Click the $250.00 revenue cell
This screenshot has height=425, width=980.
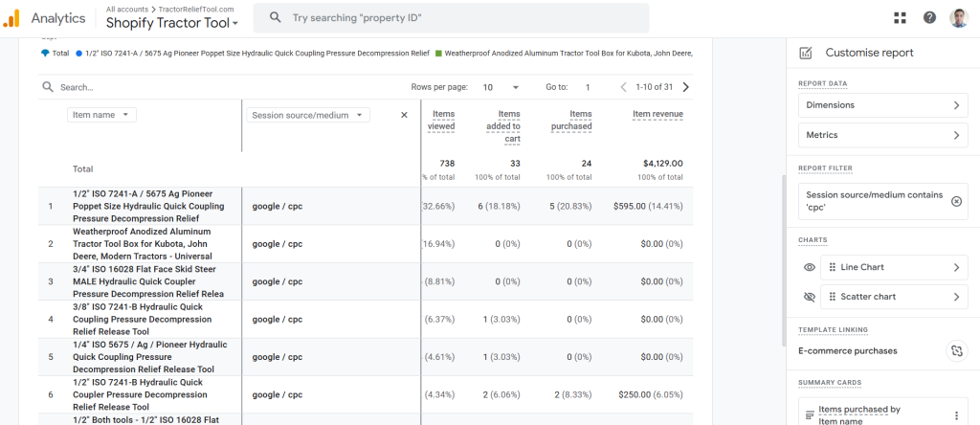tap(651, 394)
